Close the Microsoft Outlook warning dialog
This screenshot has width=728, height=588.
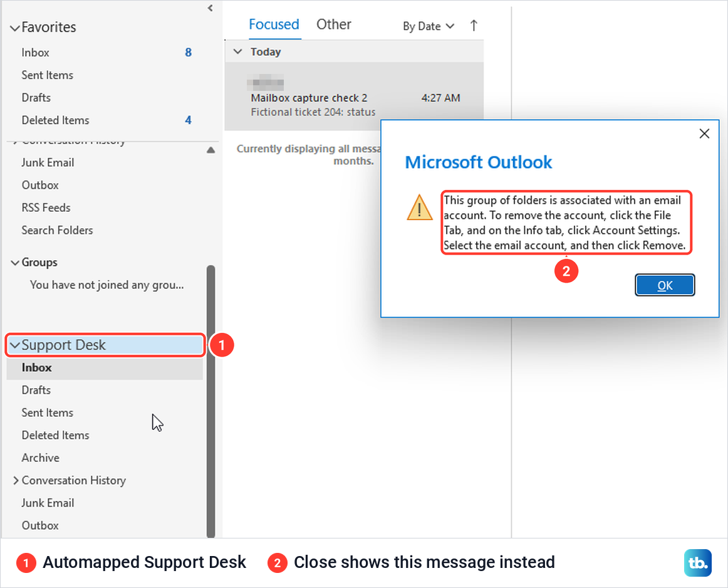point(704,134)
